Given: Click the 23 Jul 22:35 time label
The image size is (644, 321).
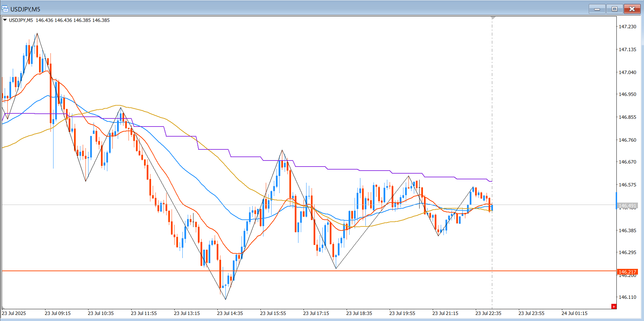Looking at the screenshot, I should [488, 313].
